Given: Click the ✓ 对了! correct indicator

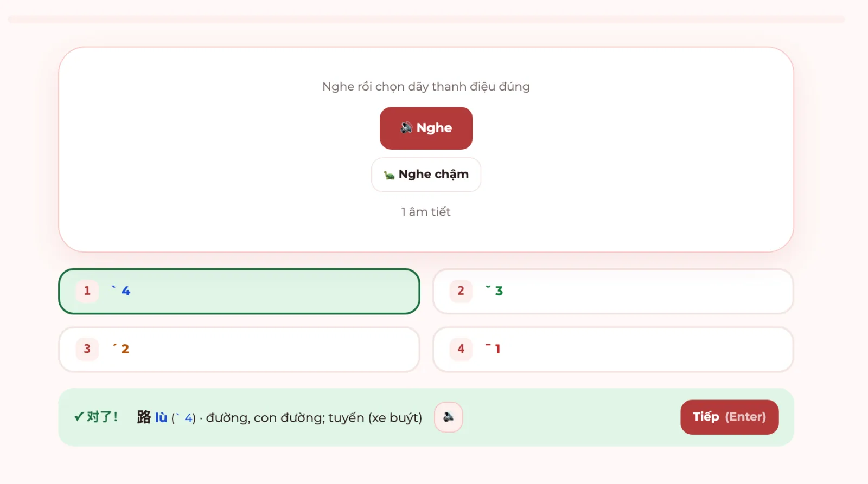Looking at the screenshot, I should tap(96, 417).
